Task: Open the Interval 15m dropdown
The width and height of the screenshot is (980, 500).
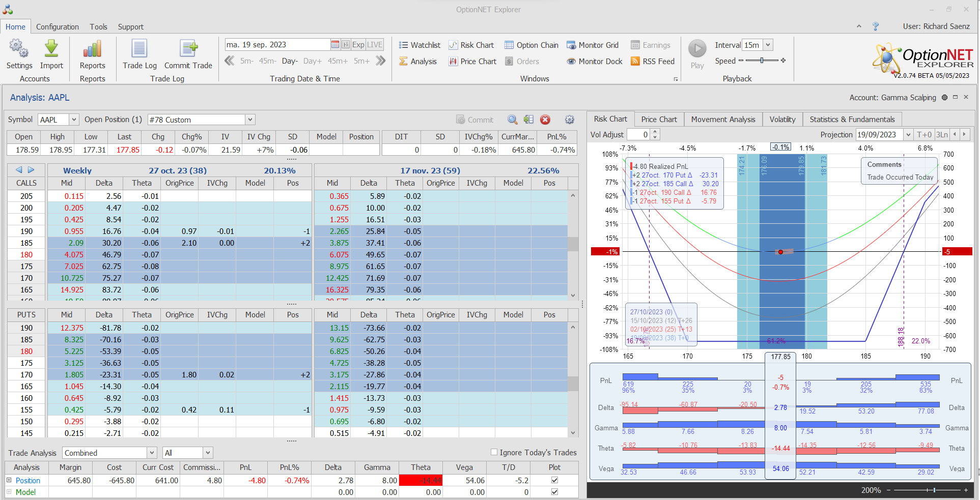Action: click(768, 45)
